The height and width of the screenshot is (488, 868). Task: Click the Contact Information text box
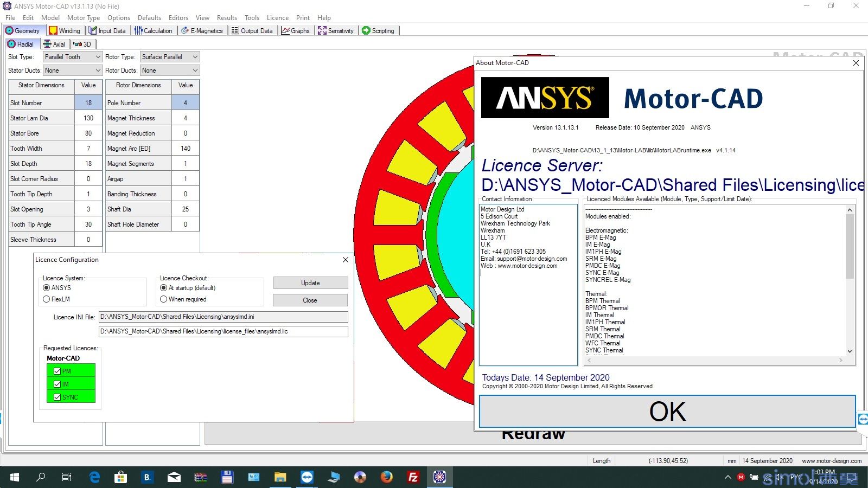pos(528,285)
